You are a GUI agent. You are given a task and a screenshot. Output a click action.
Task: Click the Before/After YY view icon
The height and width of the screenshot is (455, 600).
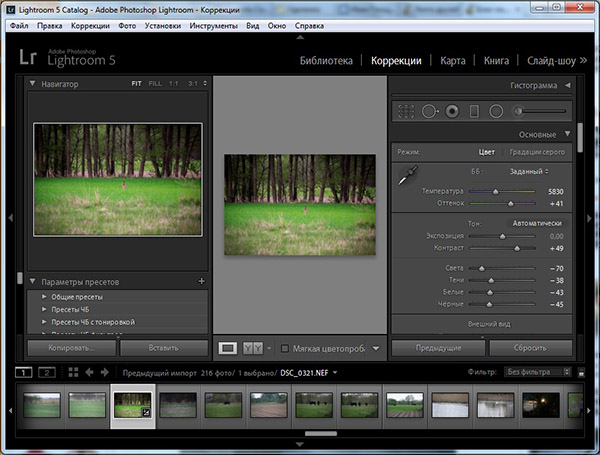[x=253, y=348]
